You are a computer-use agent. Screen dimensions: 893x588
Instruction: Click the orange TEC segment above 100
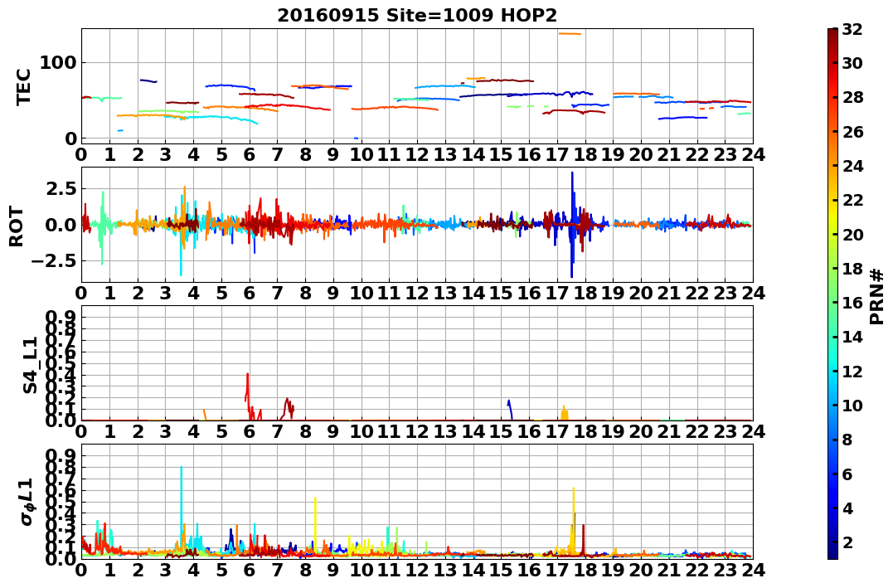pos(570,34)
